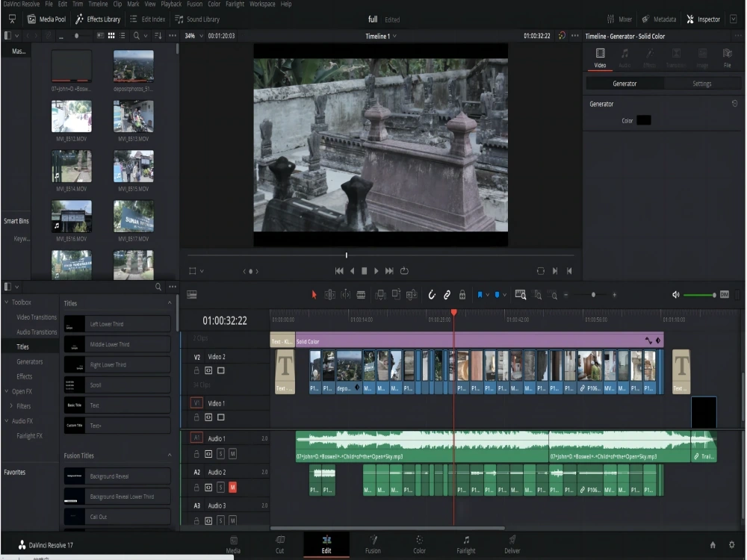Open the Workspace menu
This screenshot has height=560, width=747.
[x=262, y=4]
